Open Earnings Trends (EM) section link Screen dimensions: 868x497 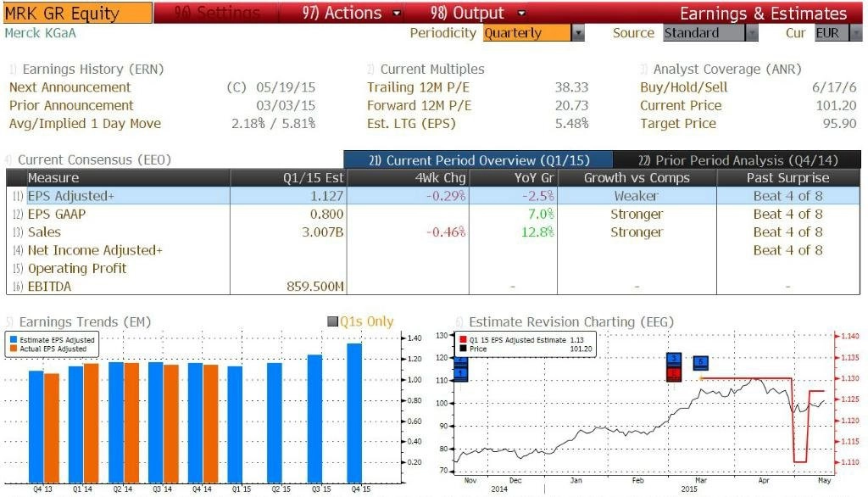point(85,322)
